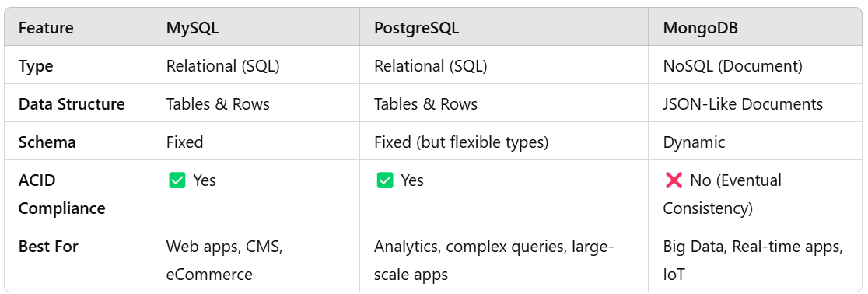Select the MongoDB column header
This screenshot has height=294, width=868.
700,28
